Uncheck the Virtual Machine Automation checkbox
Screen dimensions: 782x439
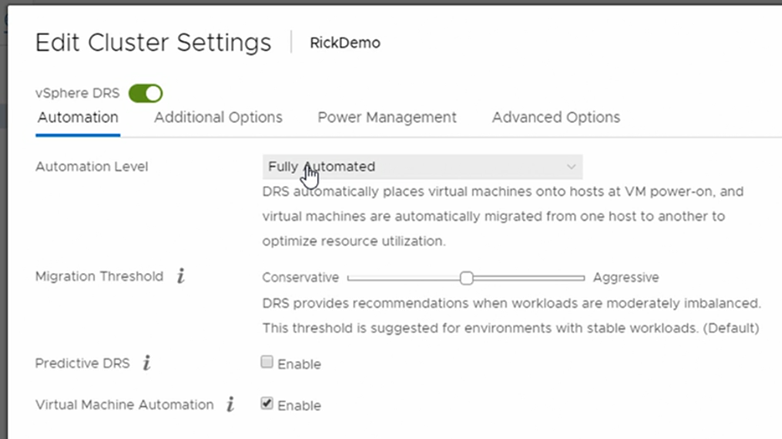pyautogui.click(x=267, y=403)
